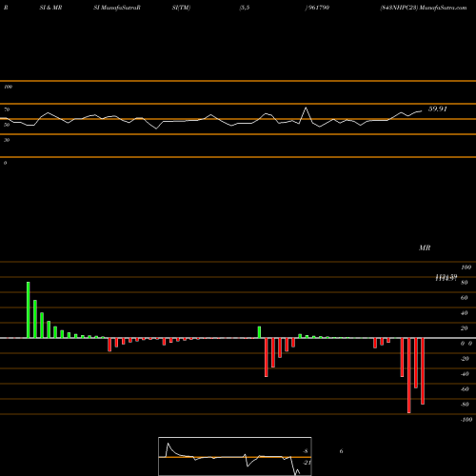
Task: Click the MR axis label 40
Action: click(465, 313)
